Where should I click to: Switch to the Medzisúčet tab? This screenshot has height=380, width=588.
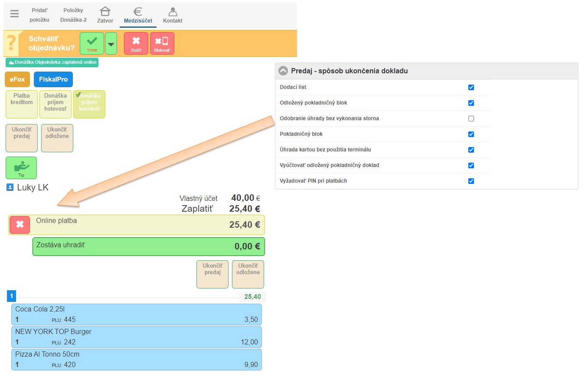[x=138, y=15]
